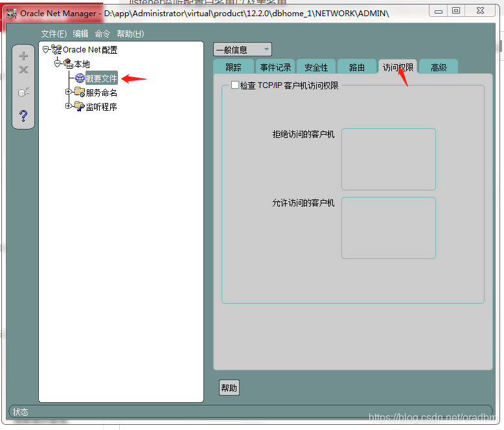Open the 命令 menu
This screenshot has width=504, height=430.
click(x=102, y=34)
